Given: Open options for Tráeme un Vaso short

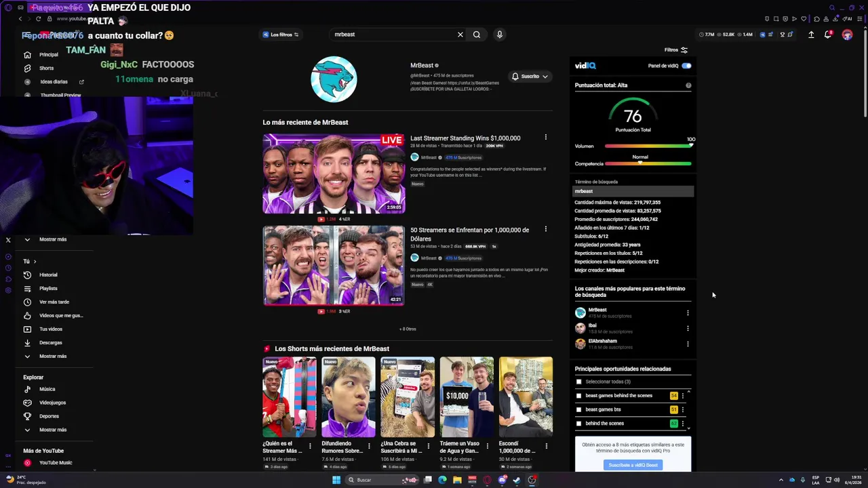Looking at the screenshot, I should tap(488, 446).
